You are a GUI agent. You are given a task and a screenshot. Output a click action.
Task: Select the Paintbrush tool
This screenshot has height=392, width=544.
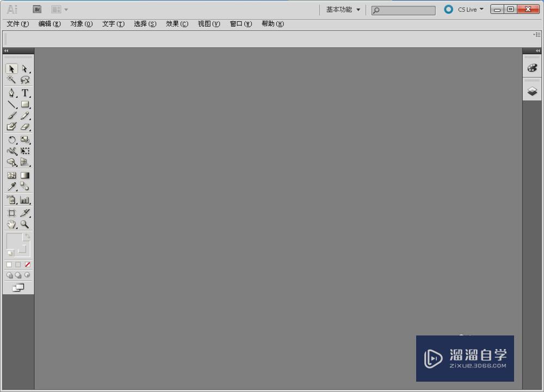12,115
